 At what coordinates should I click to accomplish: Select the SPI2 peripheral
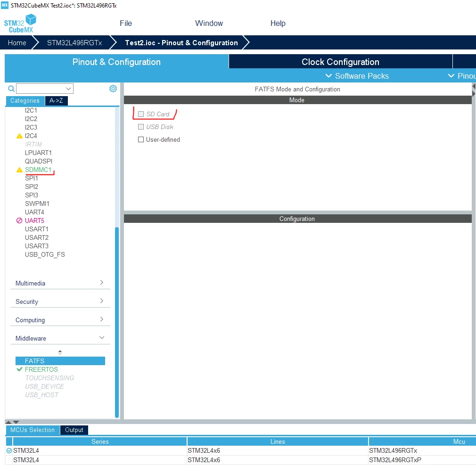32,187
